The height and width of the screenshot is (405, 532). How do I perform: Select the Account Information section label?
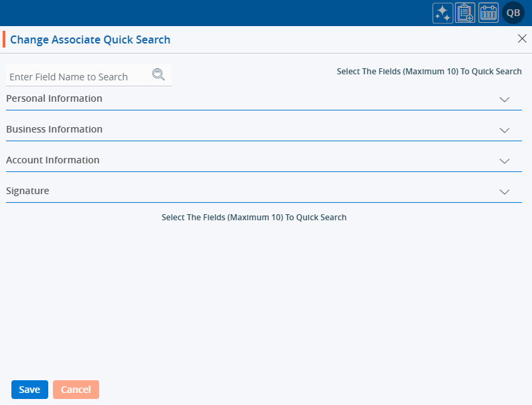click(x=53, y=160)
